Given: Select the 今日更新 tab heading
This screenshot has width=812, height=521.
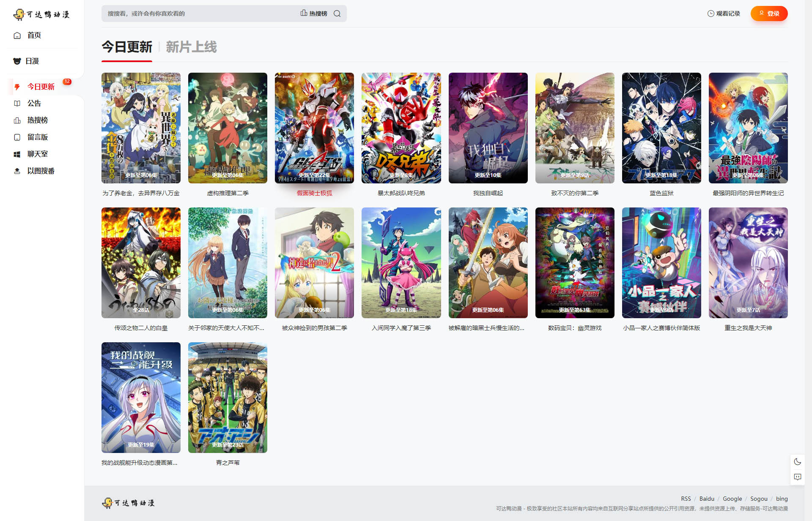Looking at the screenshot, I should pyautogui.click(x=127, y=47).
